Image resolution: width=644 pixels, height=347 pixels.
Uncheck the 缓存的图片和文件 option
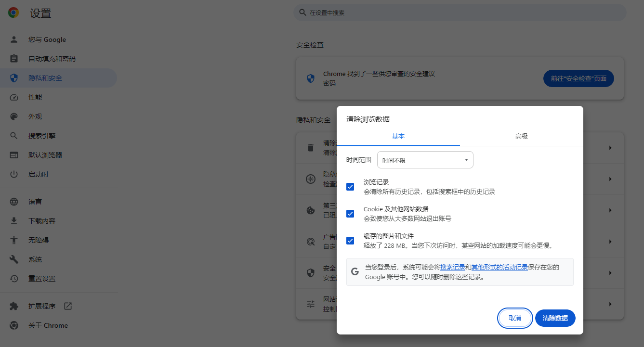tap(350, 240)
